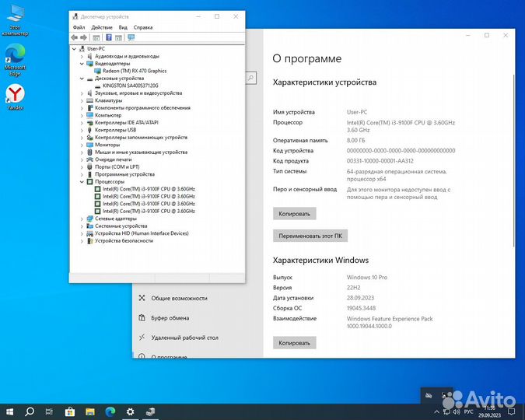Open Буфер обмена in Settings sidebar
525x420 pixels.
point(170,318)
